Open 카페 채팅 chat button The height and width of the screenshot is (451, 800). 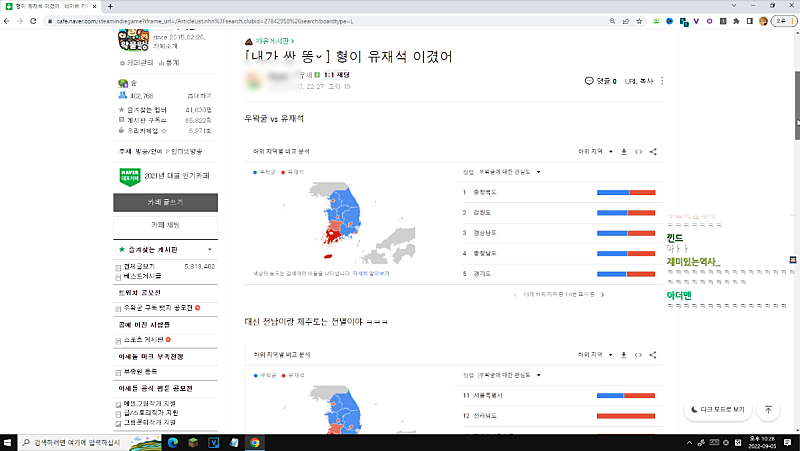tap(165, 225)
